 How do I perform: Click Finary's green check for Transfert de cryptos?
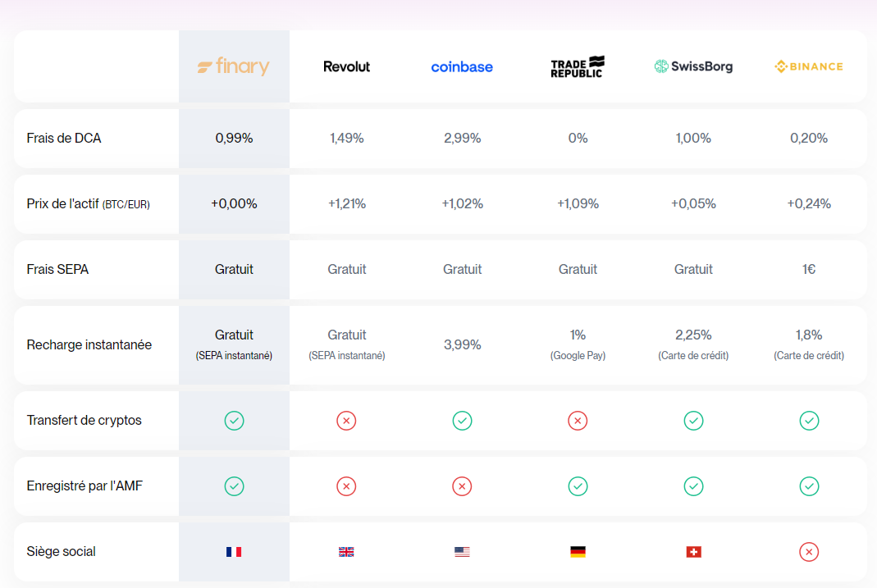[234, 421]
